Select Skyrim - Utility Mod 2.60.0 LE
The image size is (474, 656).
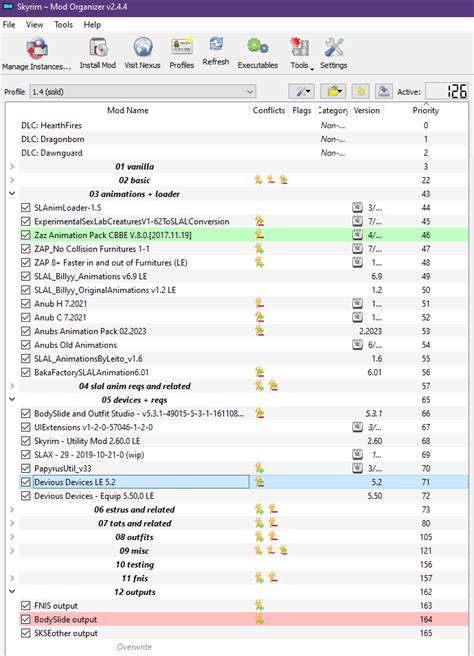[x=243, y=441]
